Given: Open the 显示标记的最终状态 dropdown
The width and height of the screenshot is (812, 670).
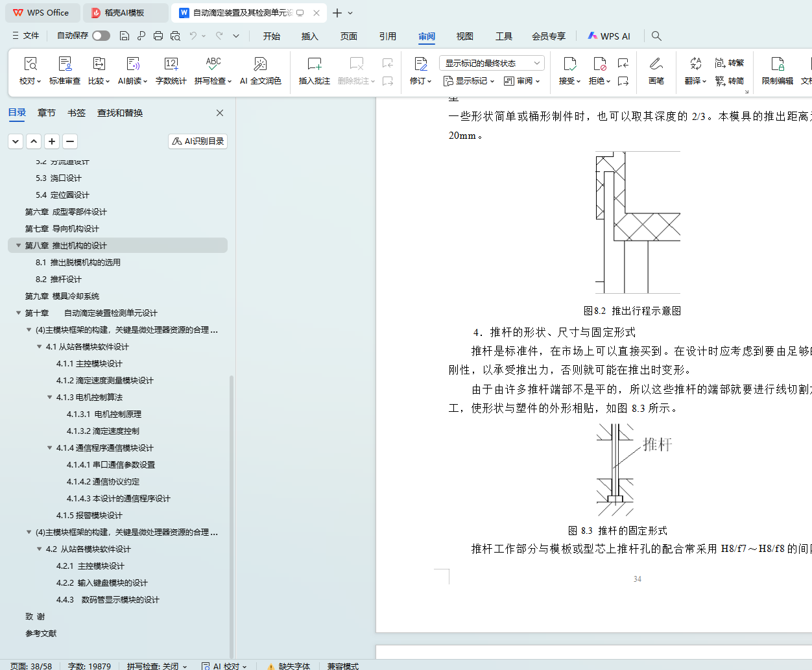Looking at the screenshot, I should (492, 63).
